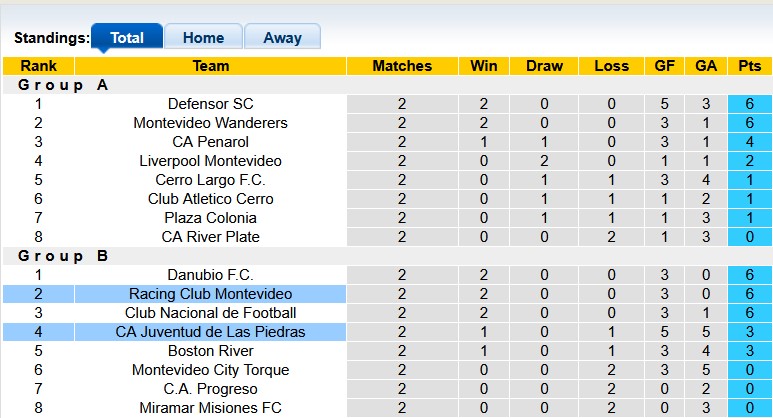Image resolution: width=773 pixels, height=418 pixels.
Task: Click the Defensor SC team name
Action: 210,104
